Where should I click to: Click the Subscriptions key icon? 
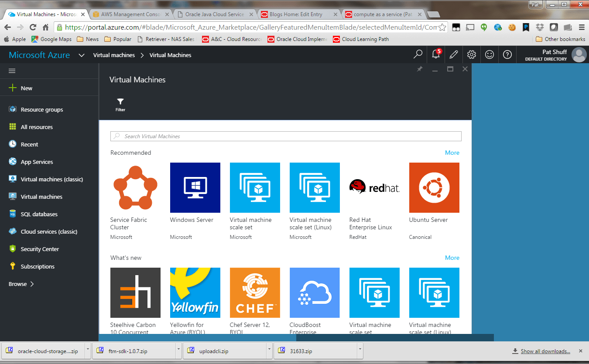13,266
